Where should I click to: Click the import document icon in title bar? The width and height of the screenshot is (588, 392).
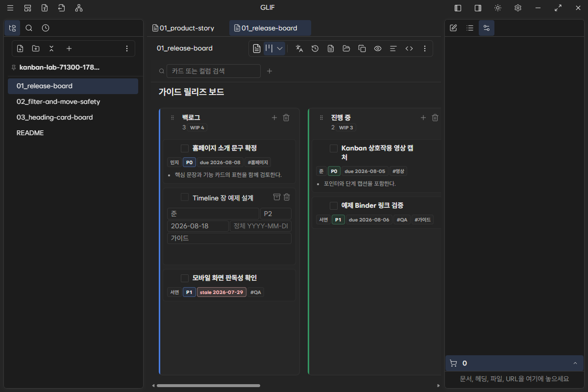tap(61, 8)
